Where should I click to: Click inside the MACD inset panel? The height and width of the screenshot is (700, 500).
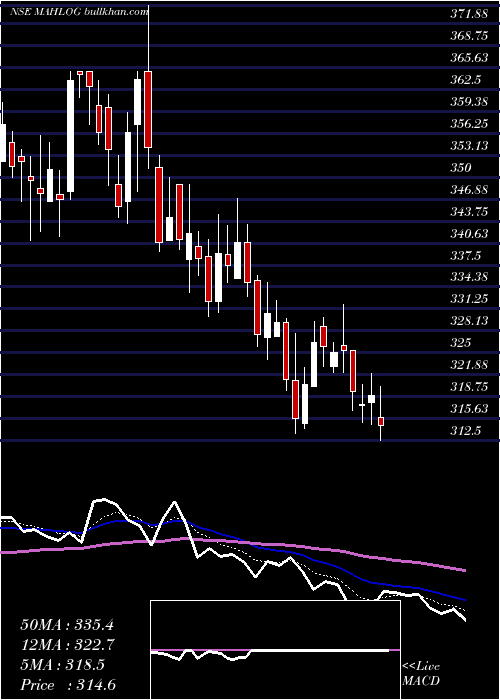275,650
